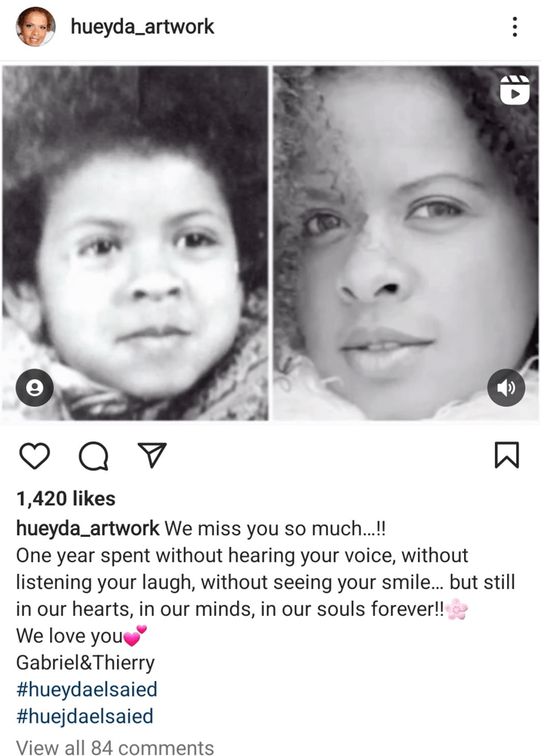View all 84 comments
The width and height of the screenshot is (541, 756).
click(x=115, y=748)
